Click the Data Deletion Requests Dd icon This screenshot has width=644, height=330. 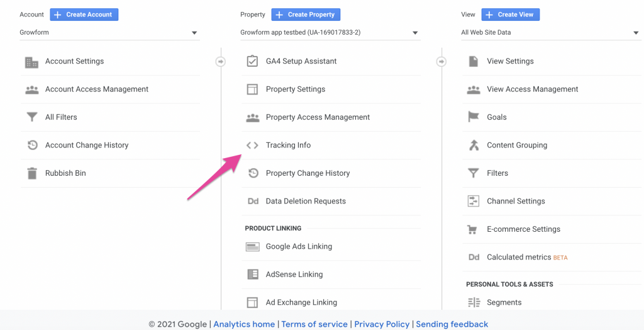(x=253, y=201)
